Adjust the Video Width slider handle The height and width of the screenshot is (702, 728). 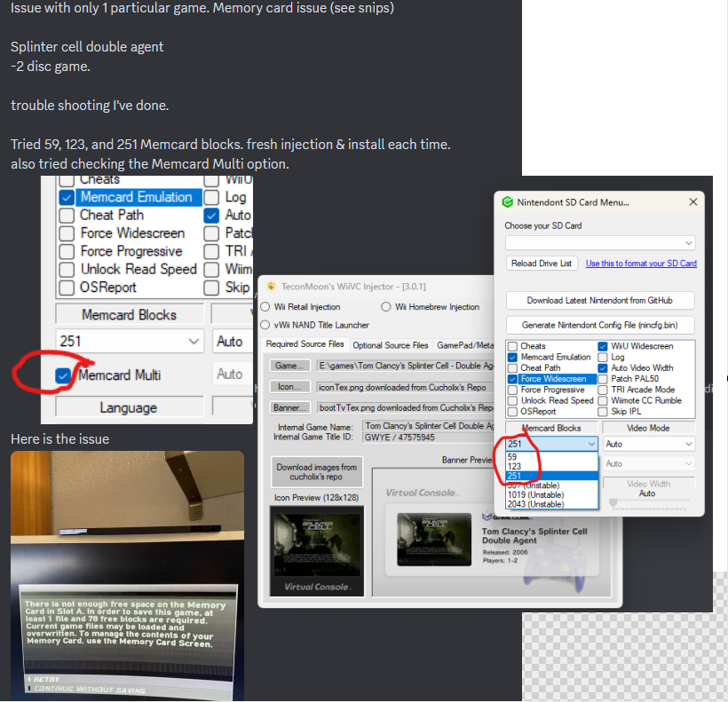613,503
